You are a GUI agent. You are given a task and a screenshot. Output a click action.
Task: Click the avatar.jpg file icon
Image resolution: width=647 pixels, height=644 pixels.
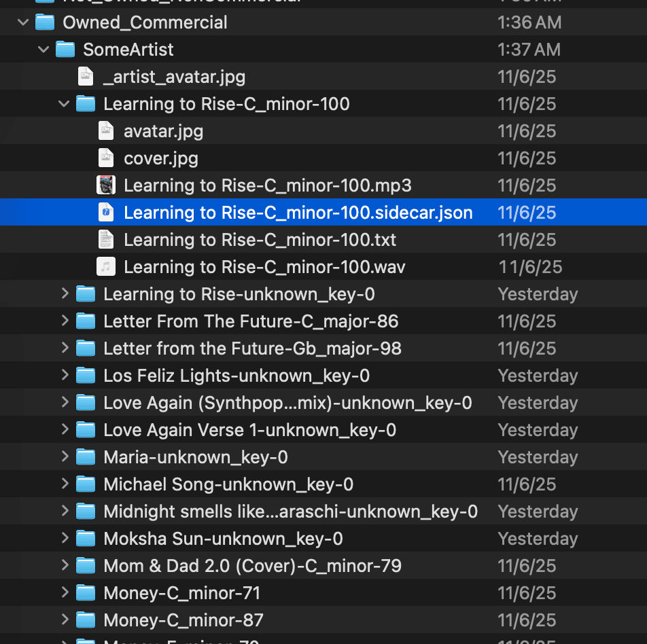[105, 131]
